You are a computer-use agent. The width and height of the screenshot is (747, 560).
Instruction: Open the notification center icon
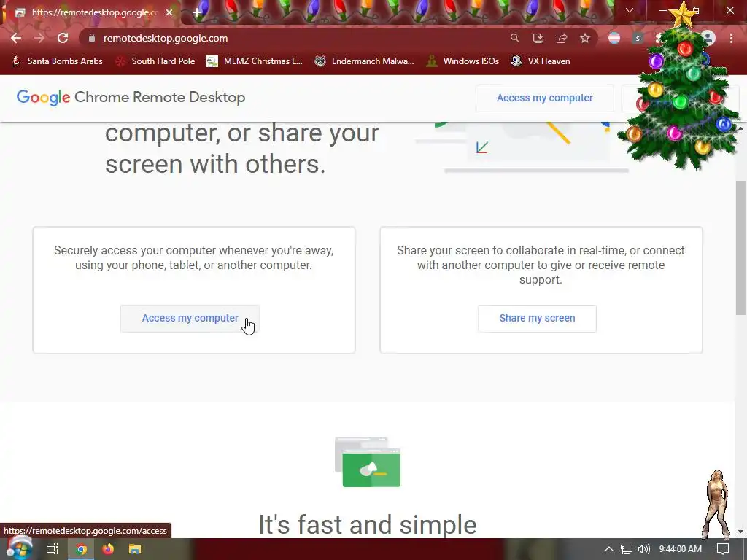[723, 549]
